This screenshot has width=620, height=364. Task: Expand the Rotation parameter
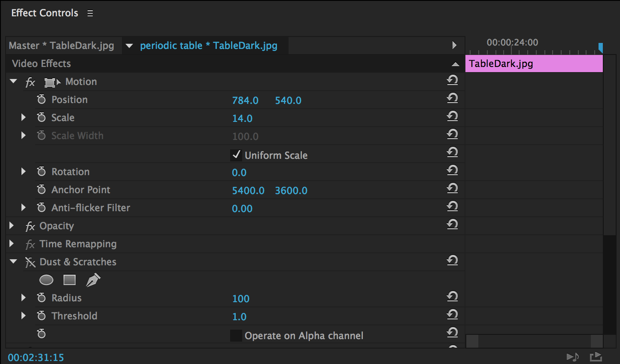(24, 171)
